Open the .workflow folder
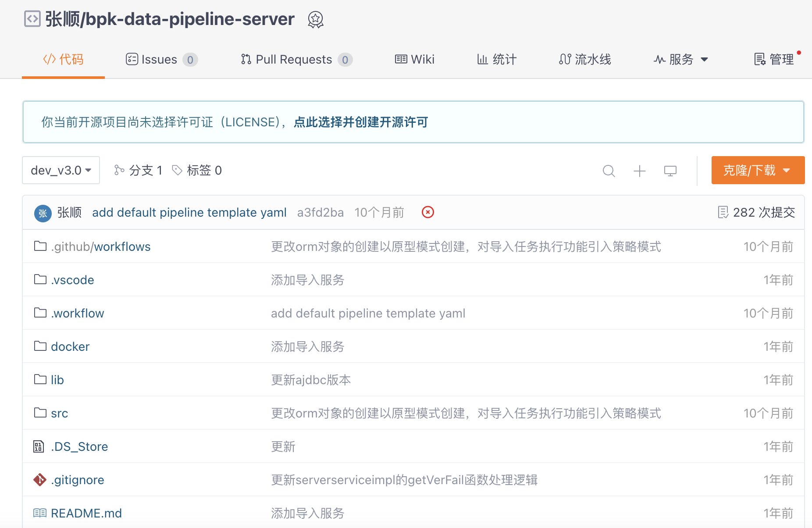The image size is (812, 528). [x=78, y=313]
